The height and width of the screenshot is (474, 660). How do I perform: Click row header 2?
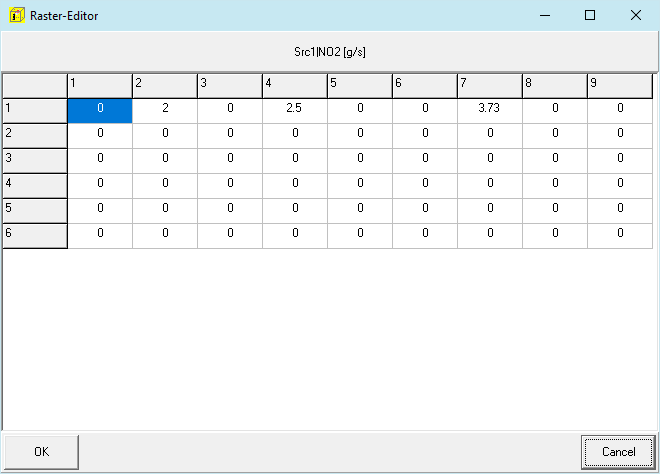point(35,136)
